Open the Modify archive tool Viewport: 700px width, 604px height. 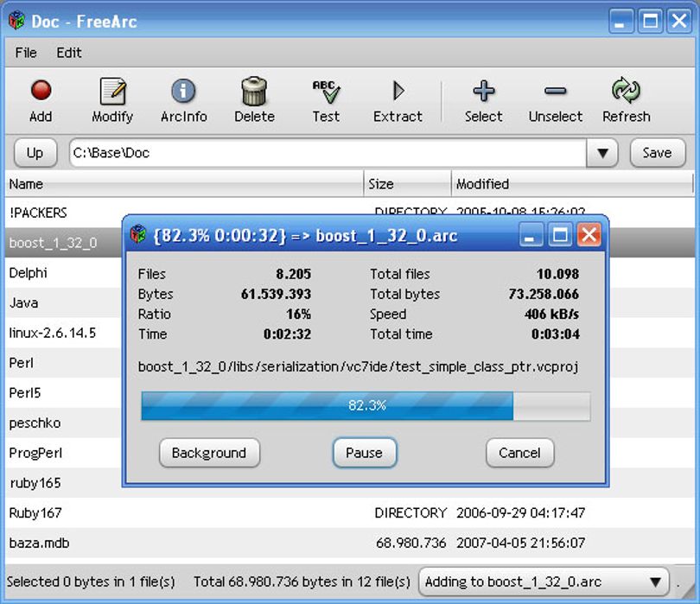tap(112, 91)
